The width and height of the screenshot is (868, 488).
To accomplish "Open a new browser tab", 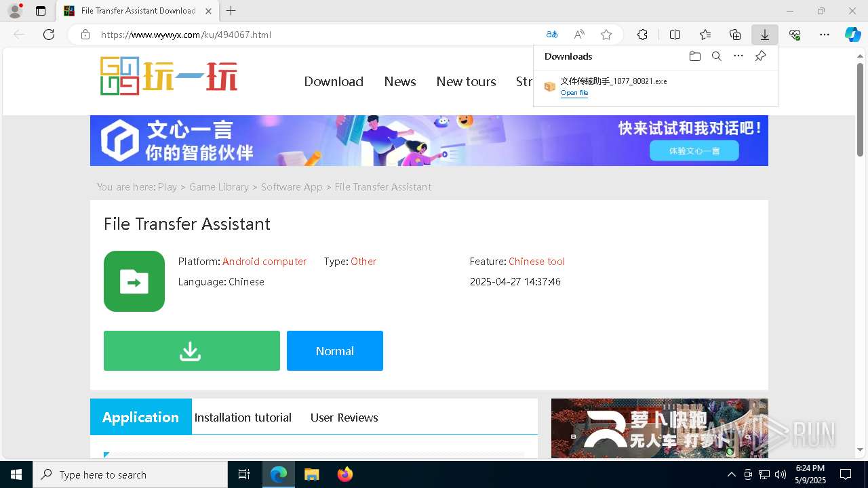I will pos(231,11).
